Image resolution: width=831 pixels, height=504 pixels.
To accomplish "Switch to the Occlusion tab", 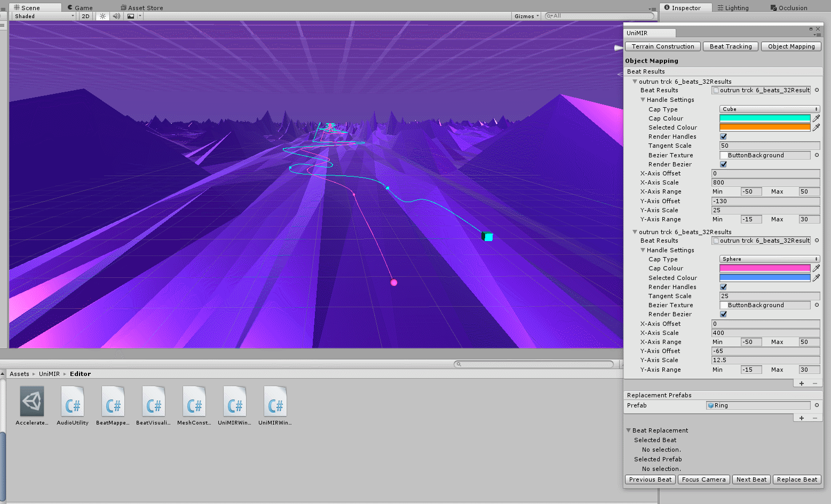I will 789,7.
